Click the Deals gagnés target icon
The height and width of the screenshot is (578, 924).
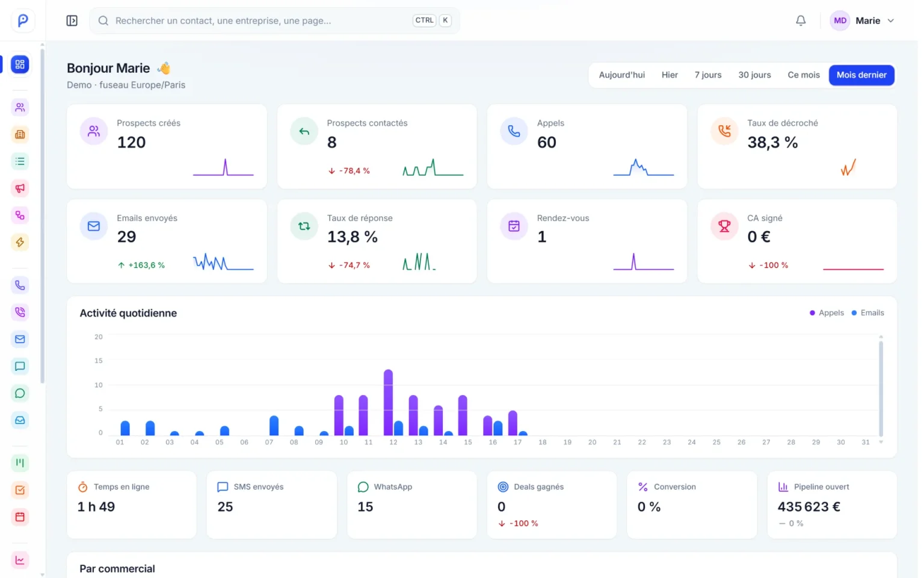click(503, 487)
